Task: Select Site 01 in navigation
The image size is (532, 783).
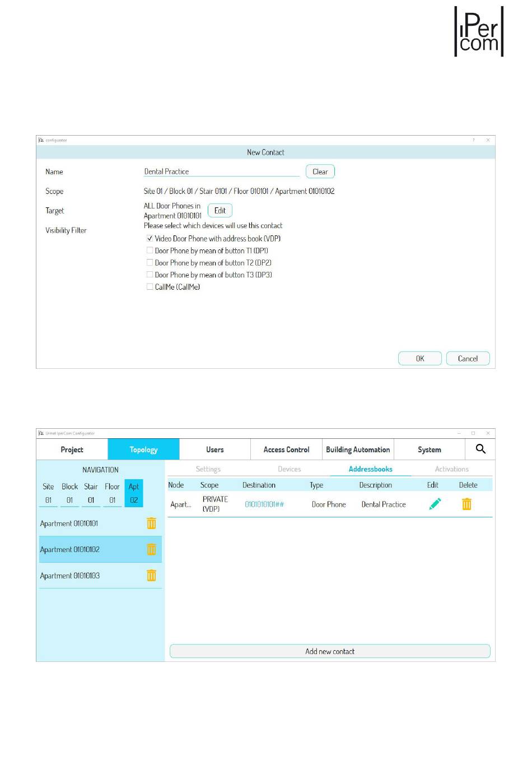Action: click(48, 493)
